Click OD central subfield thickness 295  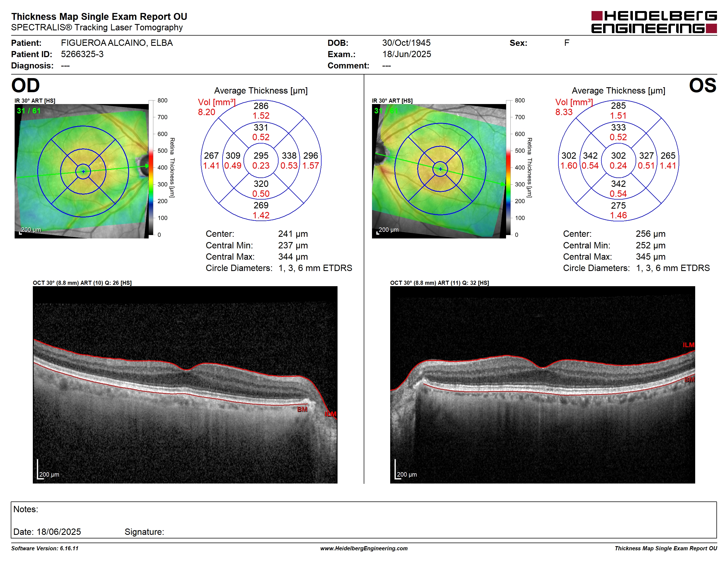(x=261, y=156)
